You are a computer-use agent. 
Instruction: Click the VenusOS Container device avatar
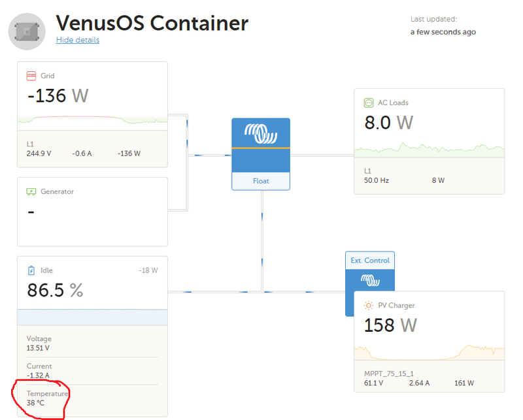pyautogui.click(x=27, y=31)
